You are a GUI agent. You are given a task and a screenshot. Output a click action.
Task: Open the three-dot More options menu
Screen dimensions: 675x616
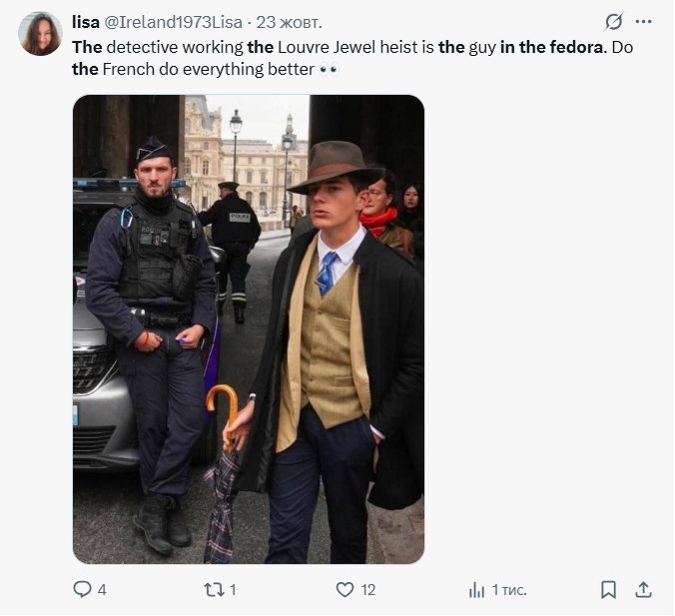point(644,22)
